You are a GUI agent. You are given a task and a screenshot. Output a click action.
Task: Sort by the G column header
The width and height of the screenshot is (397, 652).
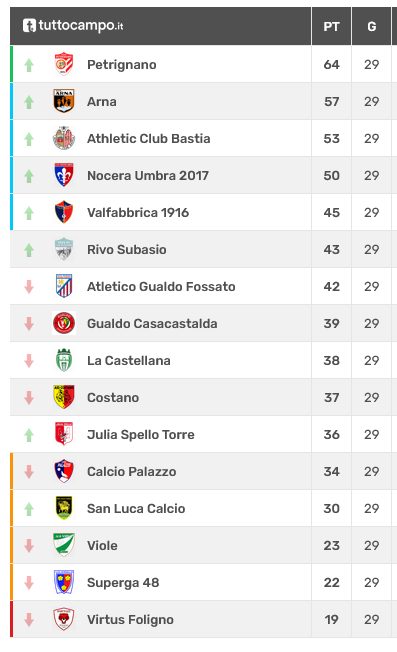(372, 26)
